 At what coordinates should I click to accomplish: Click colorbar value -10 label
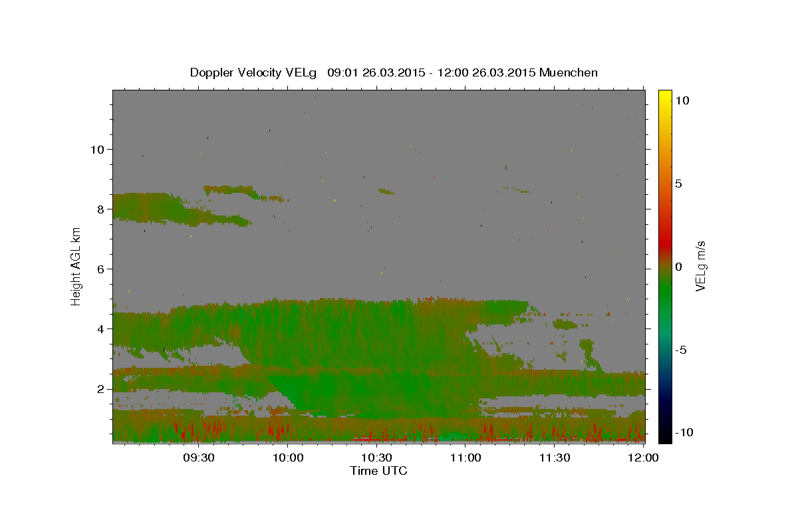[684, 432]
